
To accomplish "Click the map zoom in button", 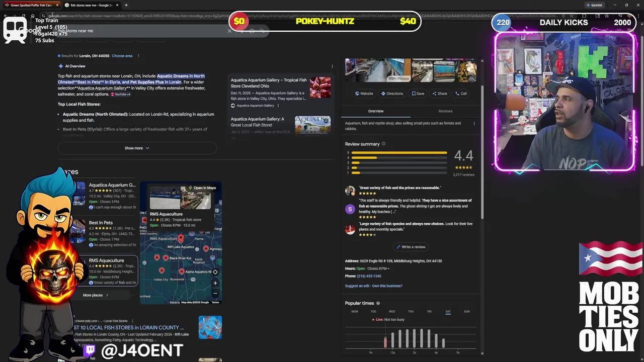I will pos(215,283).
